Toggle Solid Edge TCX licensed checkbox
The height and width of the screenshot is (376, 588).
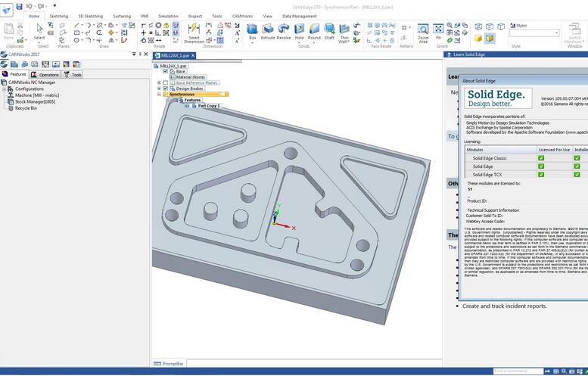point(541,174)
